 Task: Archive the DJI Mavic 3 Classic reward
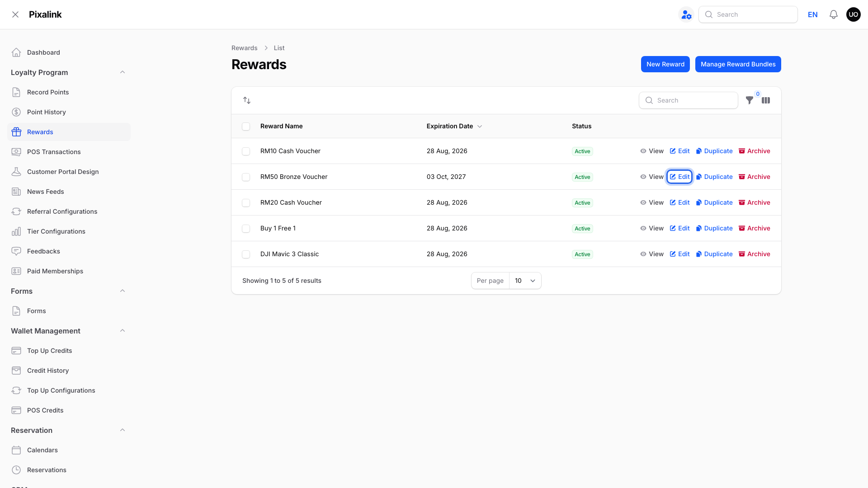[x=755, y=254]
